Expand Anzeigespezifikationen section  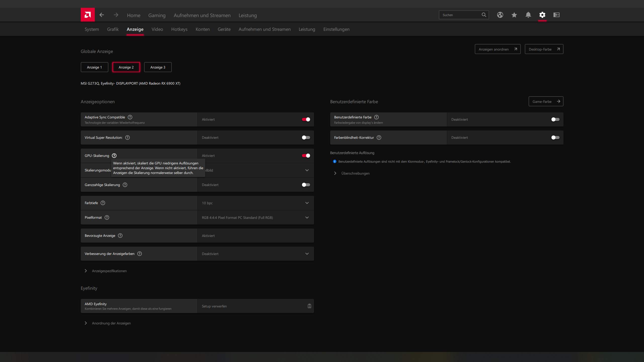[x=106, y=271]
